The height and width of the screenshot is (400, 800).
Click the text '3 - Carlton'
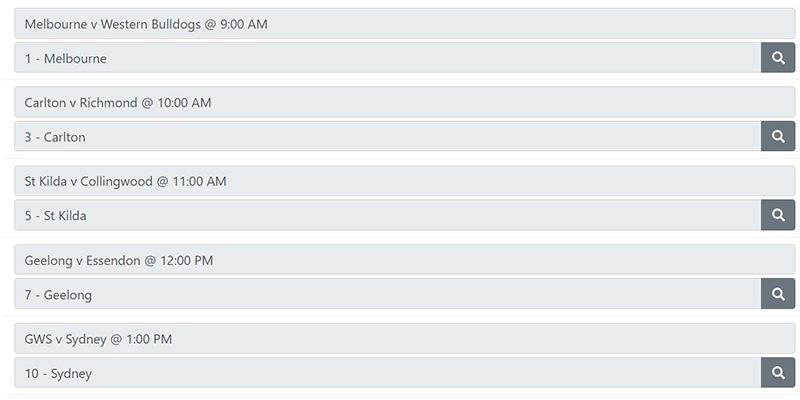55,137
